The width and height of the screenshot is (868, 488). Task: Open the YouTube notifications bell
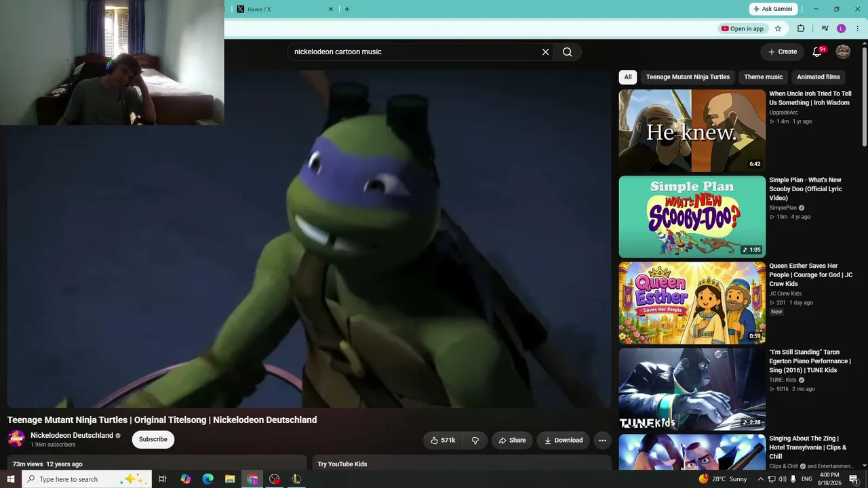[x=817, y=52]
